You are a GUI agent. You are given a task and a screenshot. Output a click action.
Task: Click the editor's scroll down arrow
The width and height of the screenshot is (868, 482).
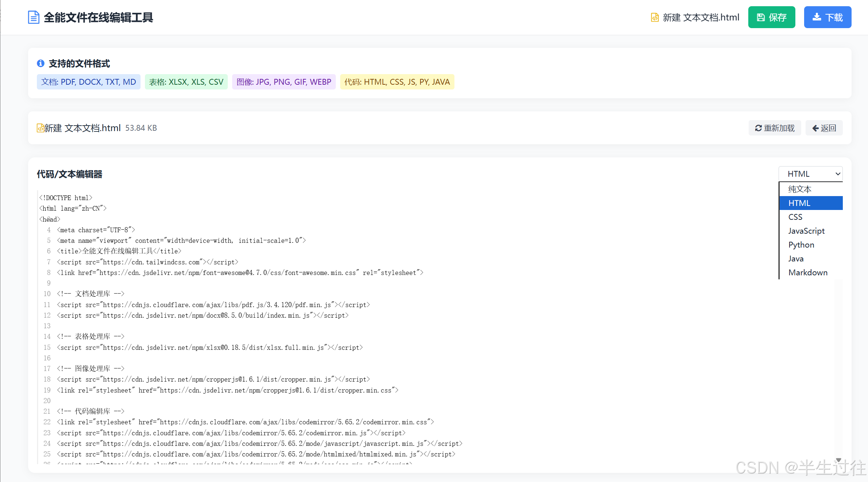[x=838, y=460]
